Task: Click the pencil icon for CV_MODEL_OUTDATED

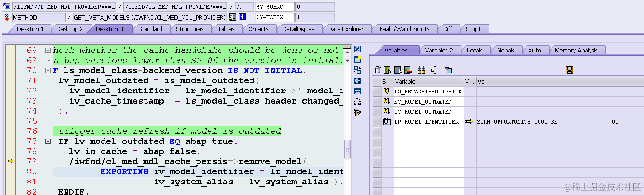Action: click(x=386, y=112)
